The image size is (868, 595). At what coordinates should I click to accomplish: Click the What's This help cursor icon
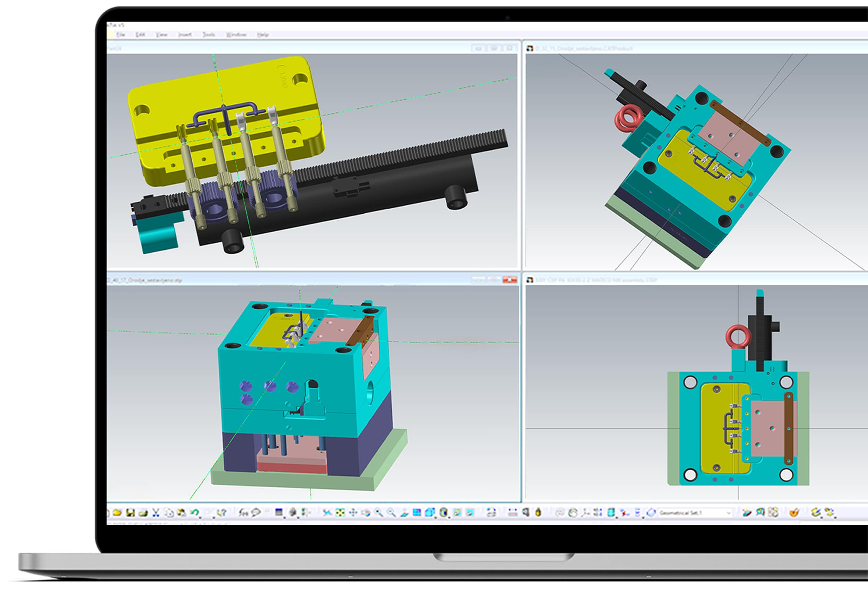pos(222,512)
